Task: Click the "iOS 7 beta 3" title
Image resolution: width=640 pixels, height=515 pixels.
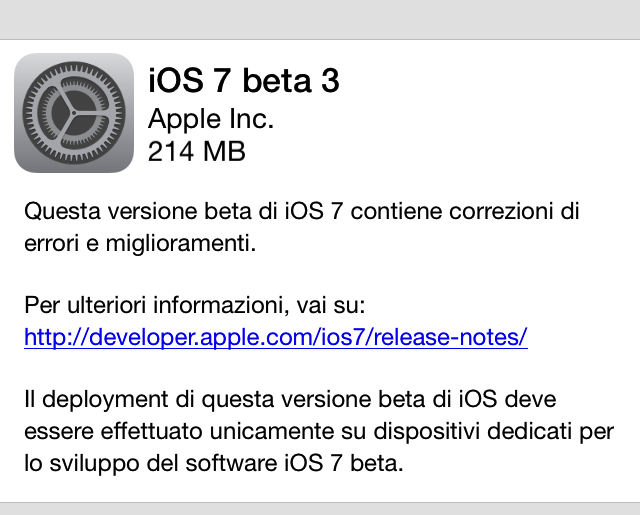Action: [244, 81]
